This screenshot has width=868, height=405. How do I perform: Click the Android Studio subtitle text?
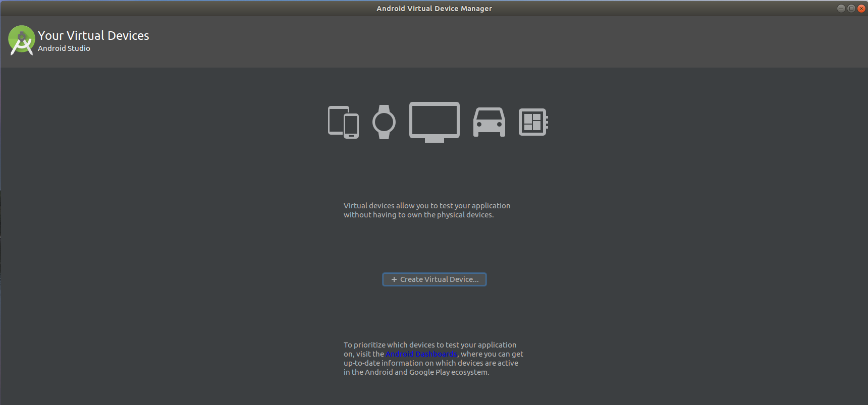[x=64, y=48]
